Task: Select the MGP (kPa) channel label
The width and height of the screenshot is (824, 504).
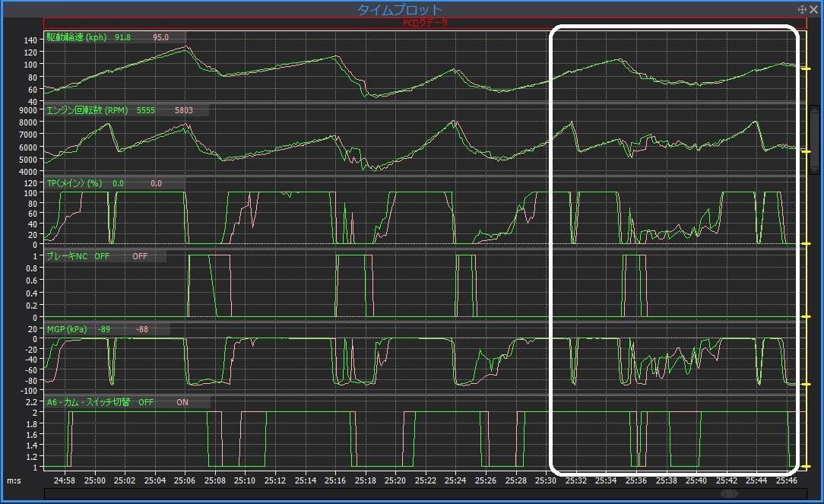Action: point(67,329)
